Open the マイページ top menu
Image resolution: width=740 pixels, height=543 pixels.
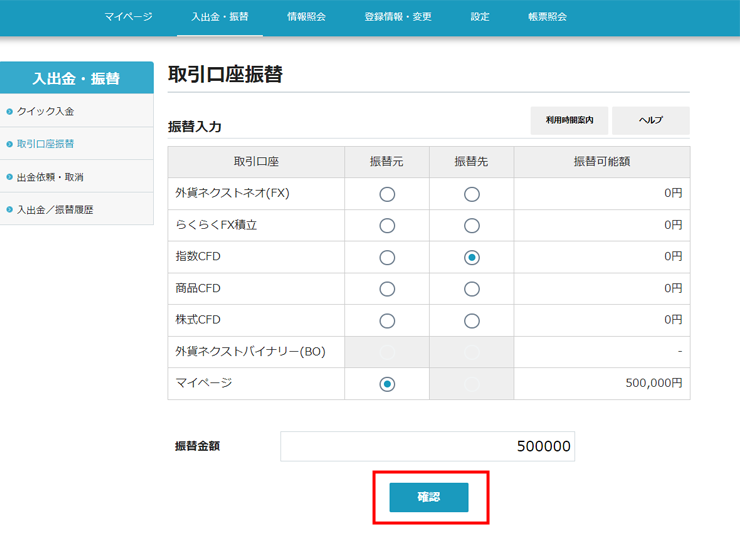click(128, 17)
